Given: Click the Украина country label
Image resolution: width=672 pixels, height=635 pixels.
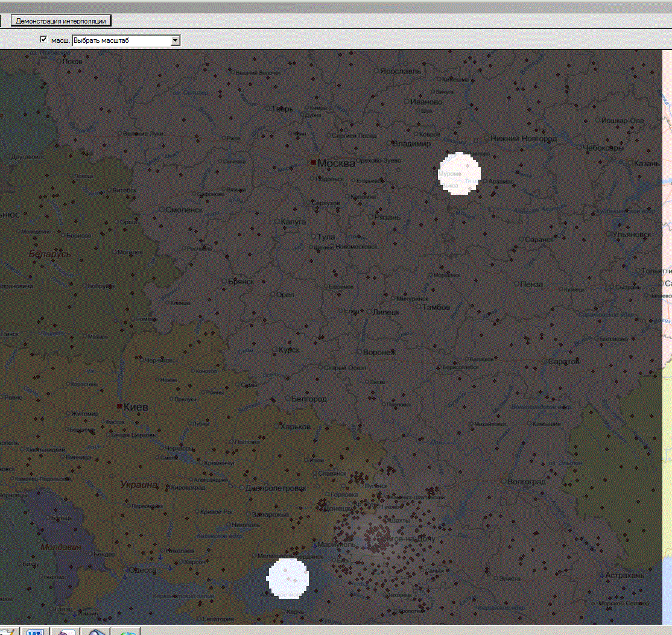Looking at the screenshot, I should [x=139, y=485].
